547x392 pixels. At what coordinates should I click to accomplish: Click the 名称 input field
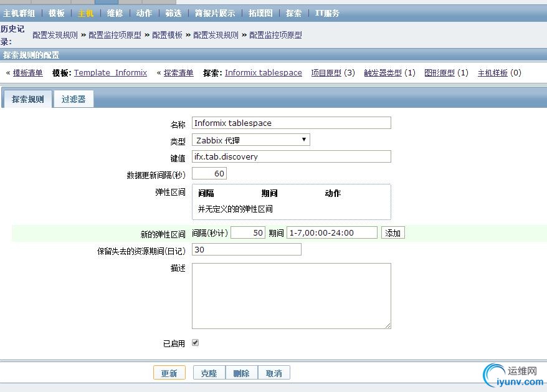click(x=292, y=123)
